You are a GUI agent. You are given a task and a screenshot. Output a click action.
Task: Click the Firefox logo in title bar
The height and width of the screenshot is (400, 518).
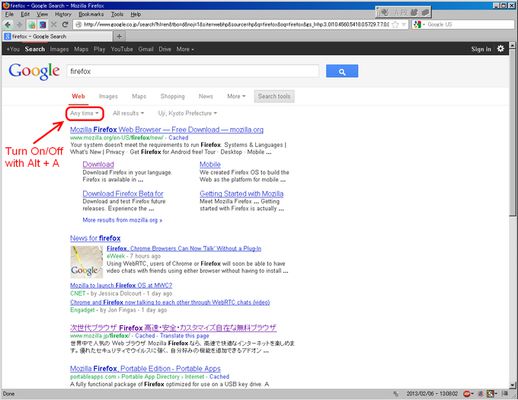pos(6,5)
